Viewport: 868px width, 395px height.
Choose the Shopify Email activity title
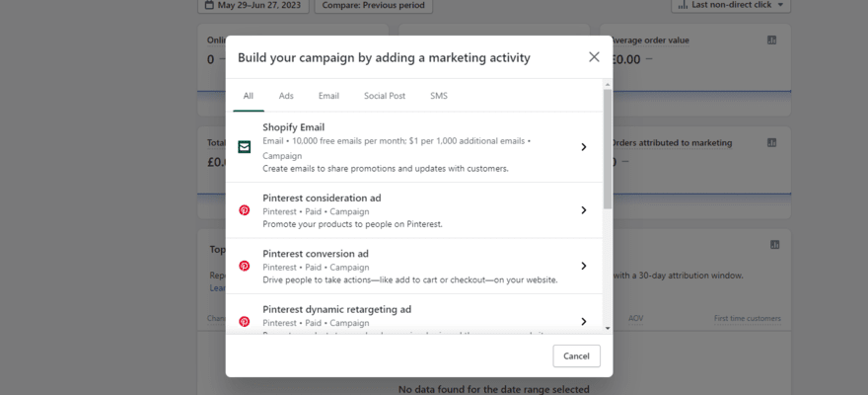coord(293,127)
